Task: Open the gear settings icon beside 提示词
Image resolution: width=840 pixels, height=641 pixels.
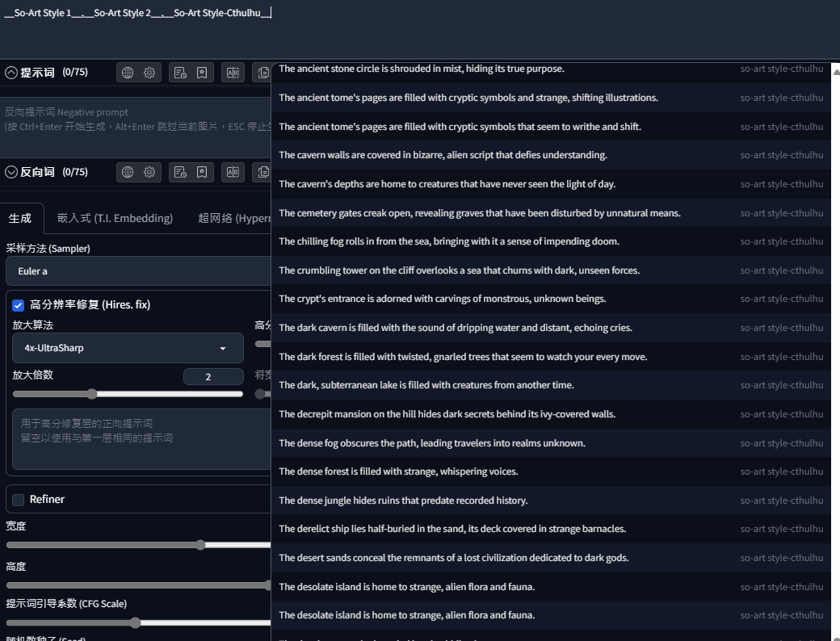Action: (149, 73)
